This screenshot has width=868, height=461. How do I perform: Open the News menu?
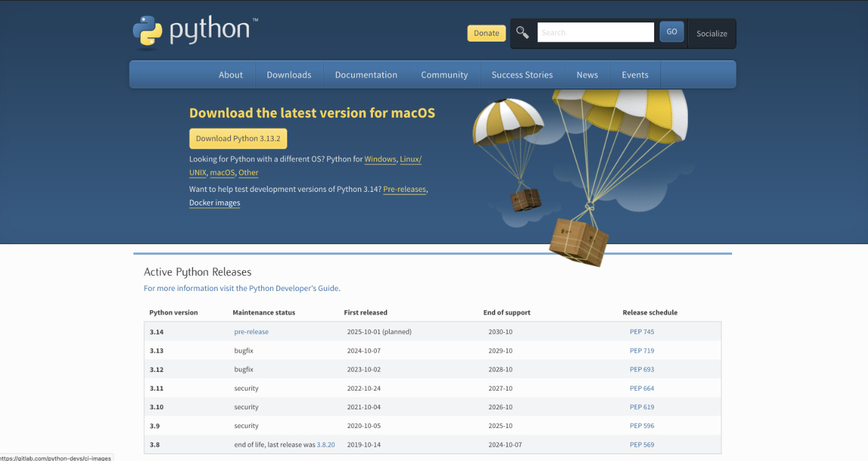pyautogui.click(x=587, y=75)
